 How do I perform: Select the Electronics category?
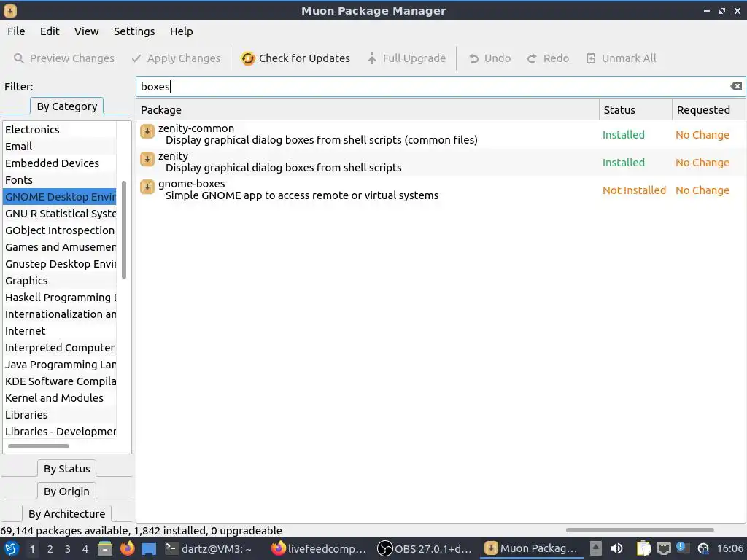pos(60,130)
